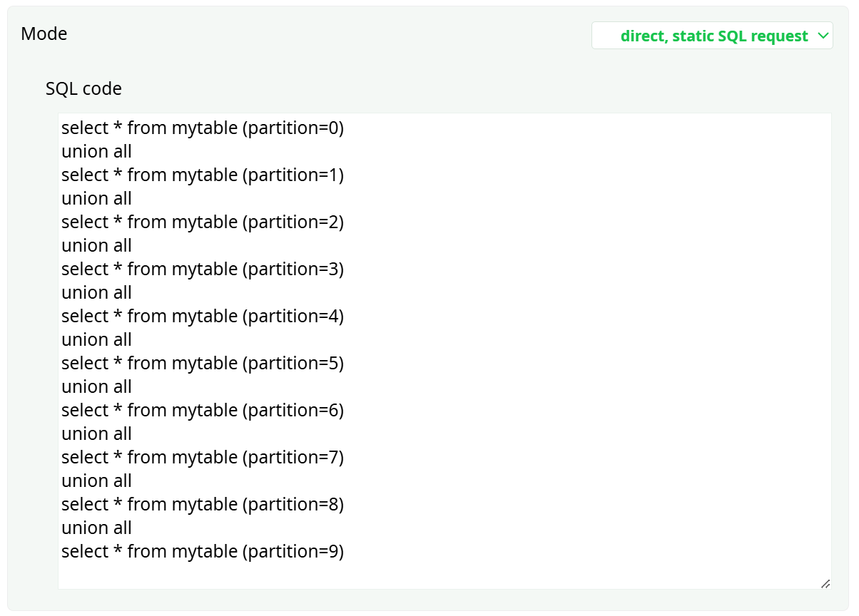Place cursor on partition=3 line
859x616 pixels.
click(203, 269)
